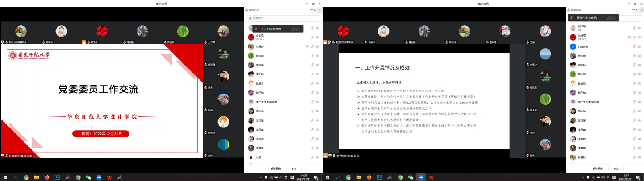
Task: Open WeChat on 14:21 taskbar
Action: pyautogui.click(x=88, y=177)
